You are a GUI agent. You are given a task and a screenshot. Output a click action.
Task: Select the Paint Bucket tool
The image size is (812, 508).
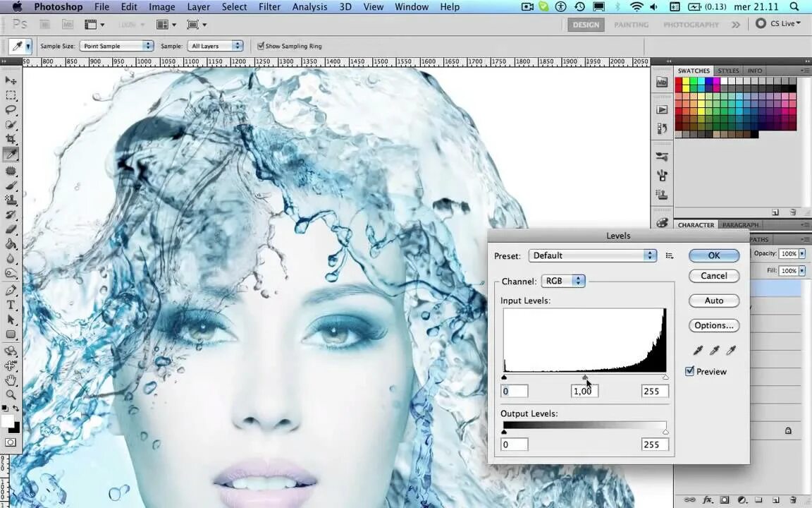[11, 243]
